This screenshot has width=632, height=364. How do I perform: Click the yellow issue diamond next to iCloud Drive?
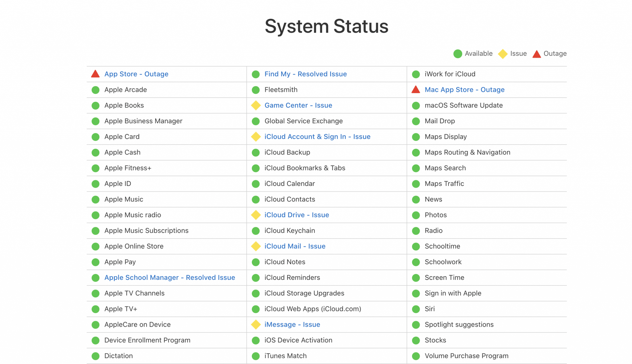(x=256, y=215)
